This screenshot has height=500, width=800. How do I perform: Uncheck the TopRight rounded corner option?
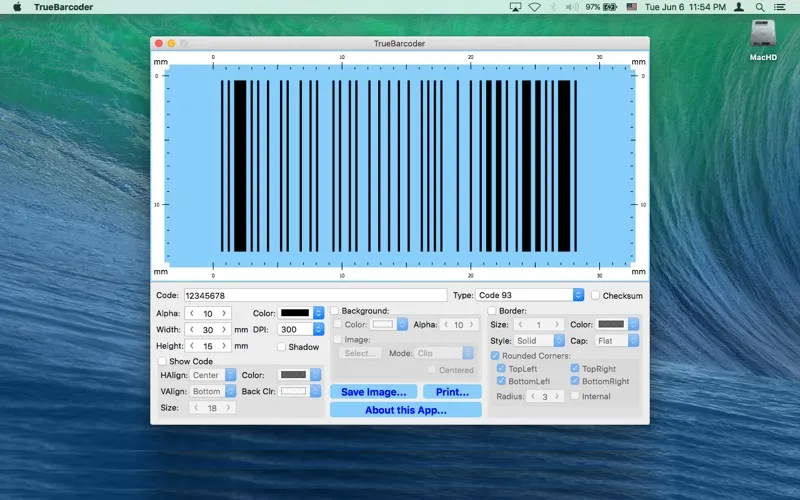pyautogui.click(x=575, y=369)
